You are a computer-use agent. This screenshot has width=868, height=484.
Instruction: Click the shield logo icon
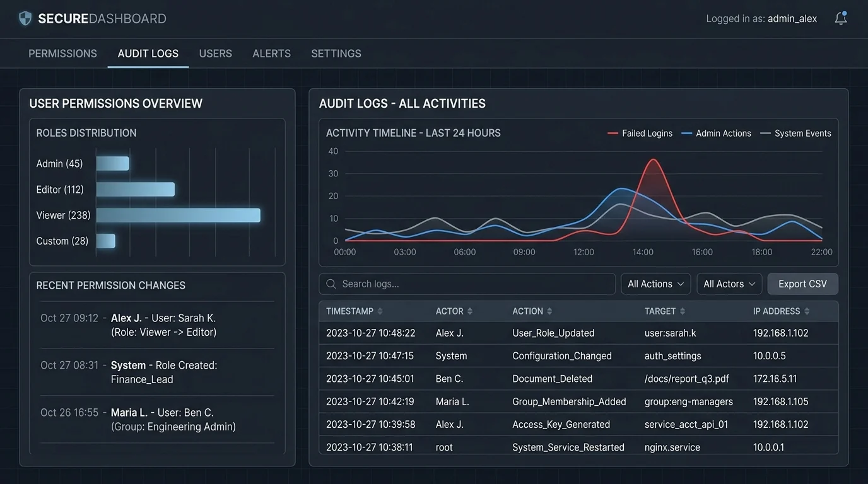pos(25,18)
